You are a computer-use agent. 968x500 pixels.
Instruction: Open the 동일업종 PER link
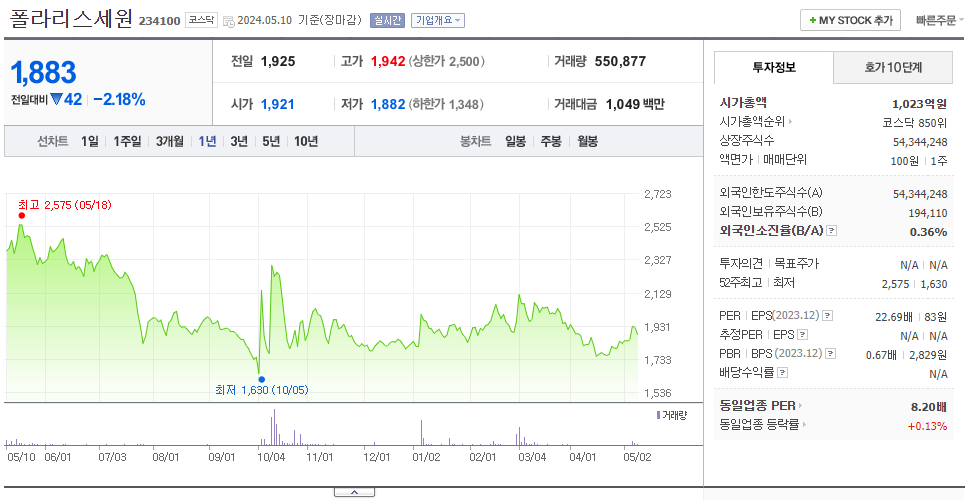tap(761, 406)
